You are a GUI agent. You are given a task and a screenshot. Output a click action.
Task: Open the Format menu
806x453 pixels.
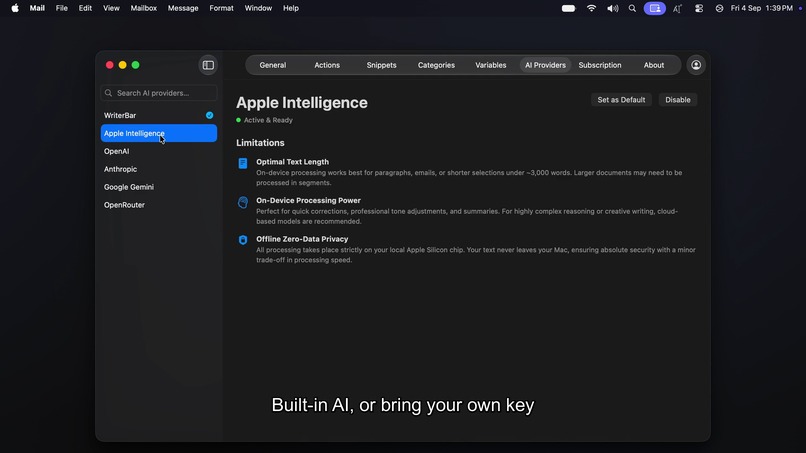coord(222,8)
